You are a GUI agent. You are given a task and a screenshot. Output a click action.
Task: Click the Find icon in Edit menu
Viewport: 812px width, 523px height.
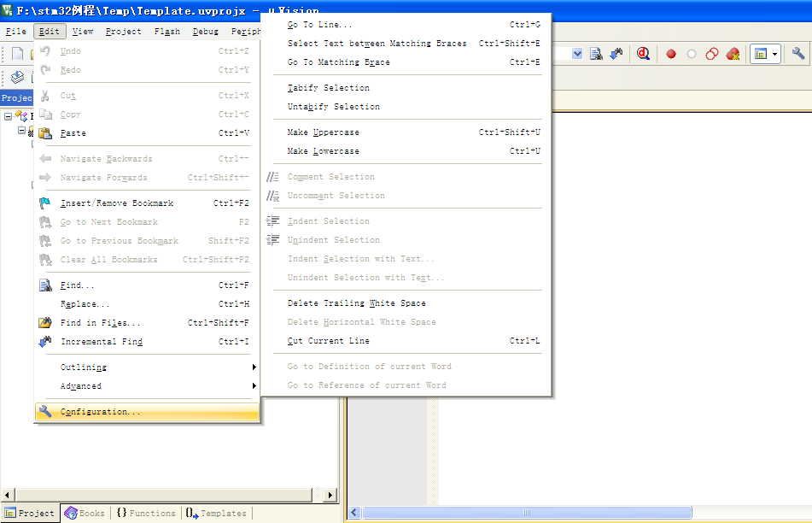click(x=45, y=285)
